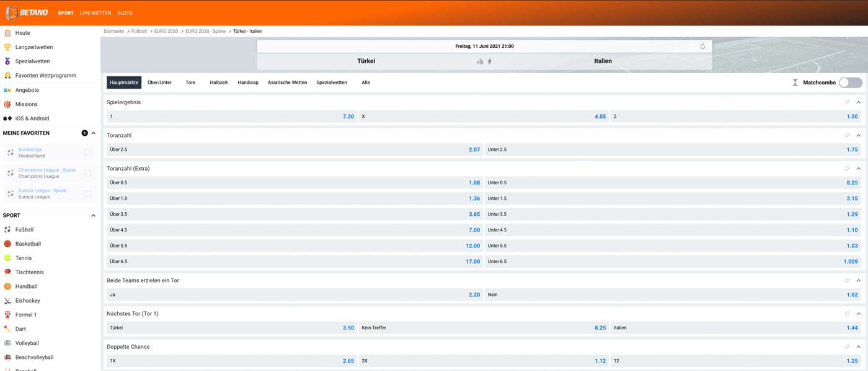868x371 pixels.
Task: Pin the Spielergebnis market
Action: (847, 102)
